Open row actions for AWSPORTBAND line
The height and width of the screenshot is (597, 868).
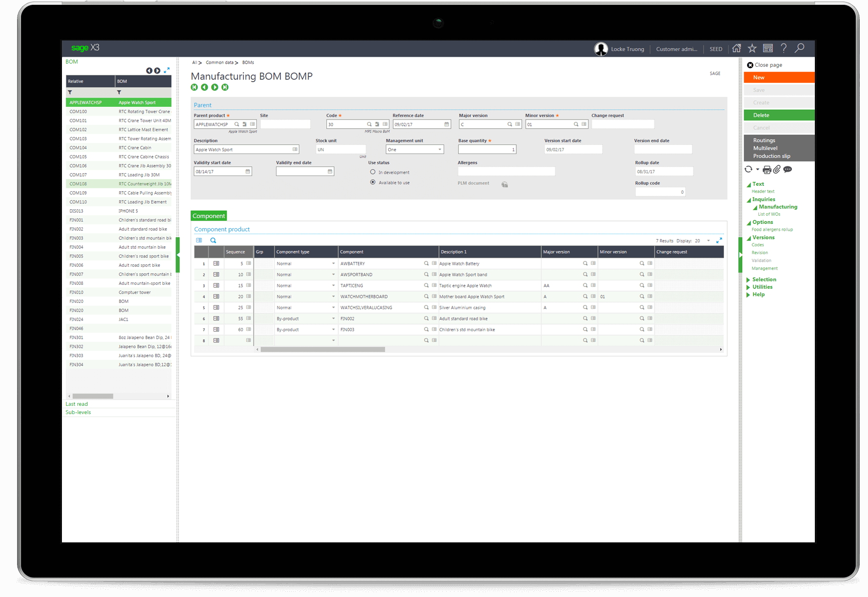pyautogui.click(x=216, y=275)
